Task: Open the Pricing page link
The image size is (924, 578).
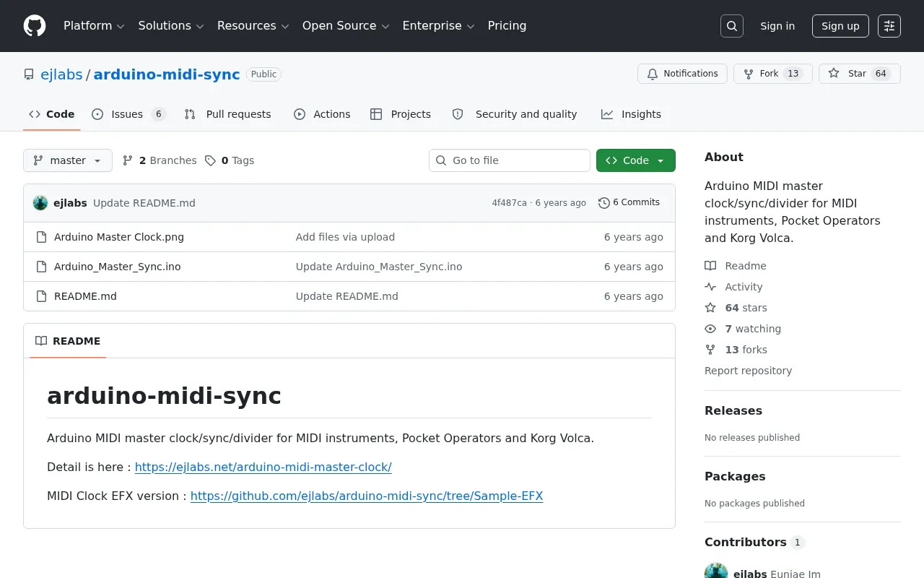Action: tap(507, 26)
